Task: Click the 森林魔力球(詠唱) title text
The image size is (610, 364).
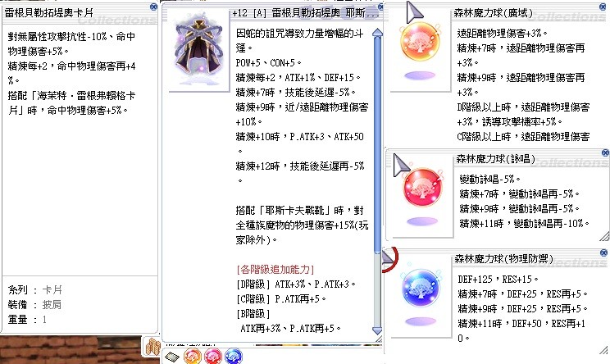Action: [495, 159]
